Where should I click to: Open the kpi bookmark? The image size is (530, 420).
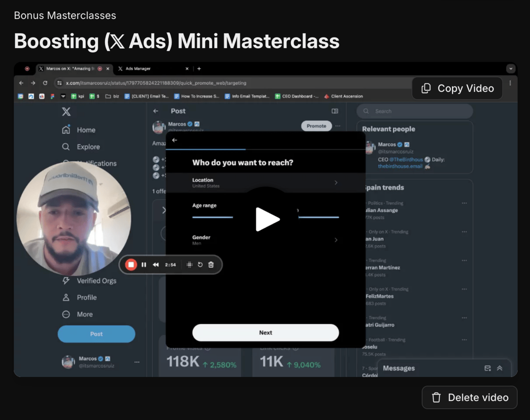pos(78,96)
